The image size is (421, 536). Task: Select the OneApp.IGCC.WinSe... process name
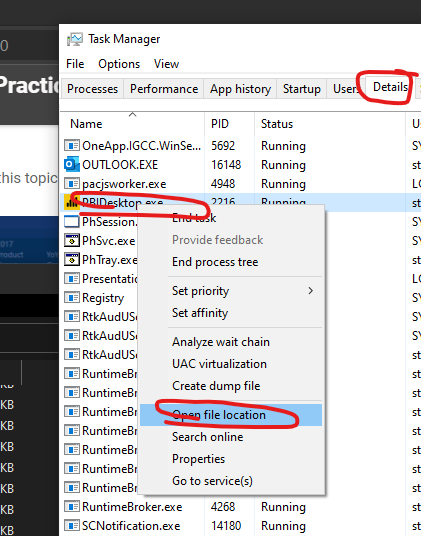tap(141, 146)
